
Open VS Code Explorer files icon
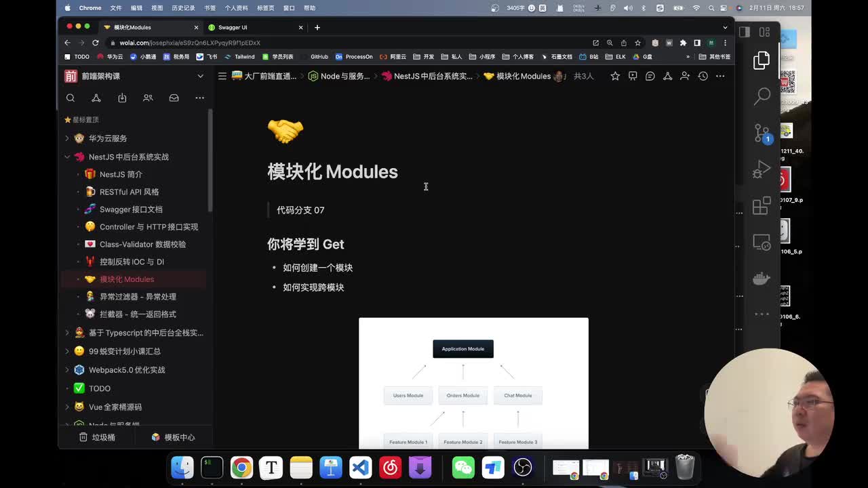tap(762, 60)
